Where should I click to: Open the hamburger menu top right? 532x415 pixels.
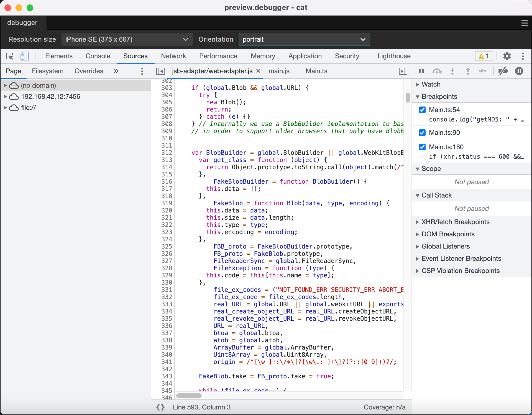[x=525, y=23]
